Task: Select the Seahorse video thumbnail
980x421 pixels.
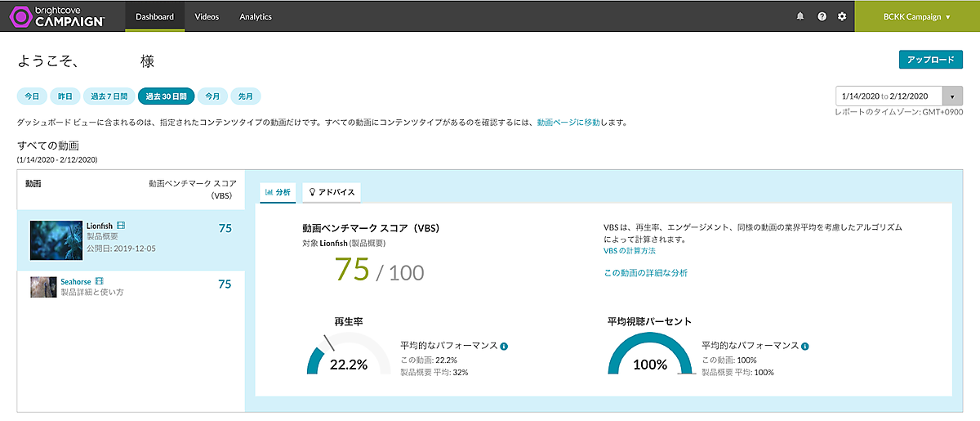Action: pos(43,287)
